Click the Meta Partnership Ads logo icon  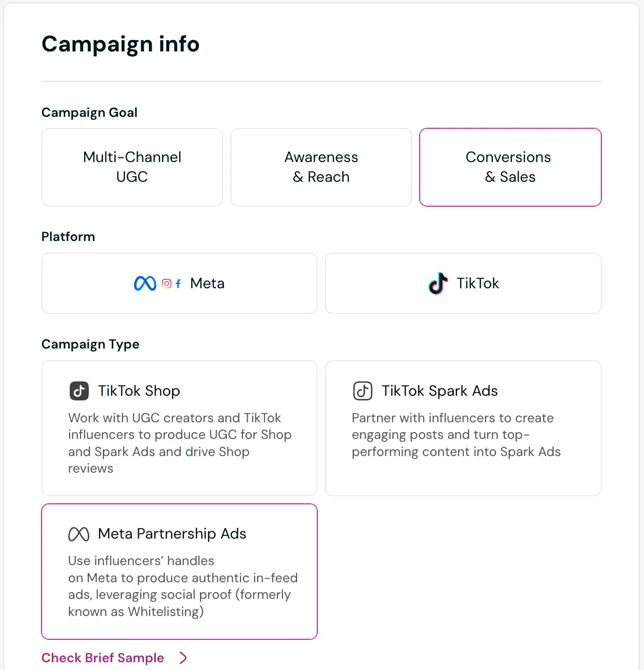79,533
